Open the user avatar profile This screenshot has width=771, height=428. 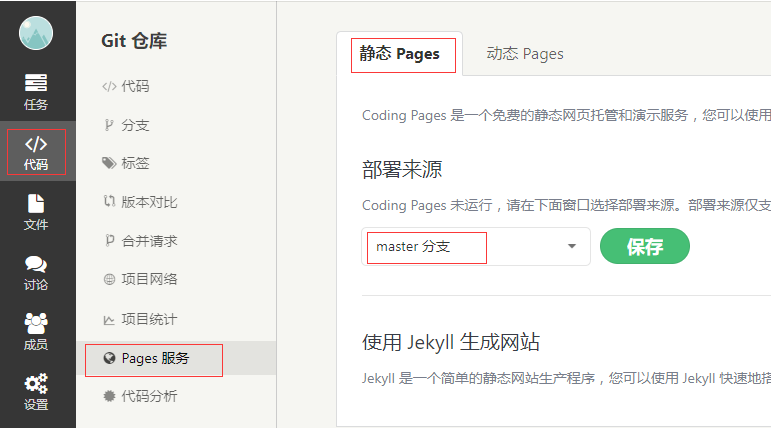pyautogui.click(x=36, y=33)
